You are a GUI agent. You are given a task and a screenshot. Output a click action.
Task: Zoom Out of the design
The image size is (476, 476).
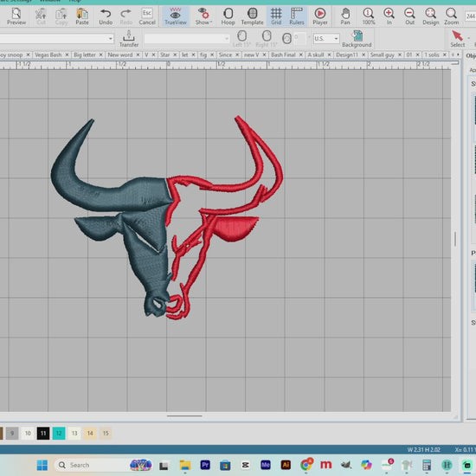(x=409, y=16)
